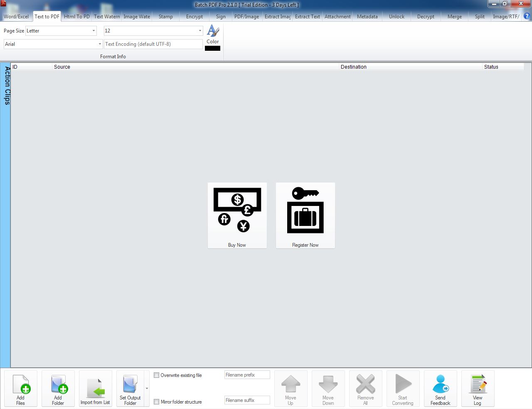This screenshot has width=532, height=409.
Task: Enable Overwrite existing file checkbox
Action: click(157, 375)
